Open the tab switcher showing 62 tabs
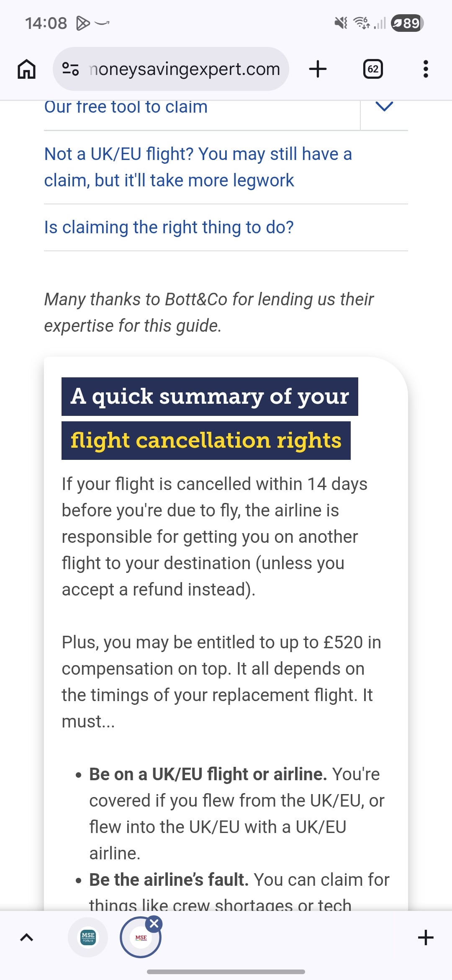The image size is (452, 980). pos(373,69)
